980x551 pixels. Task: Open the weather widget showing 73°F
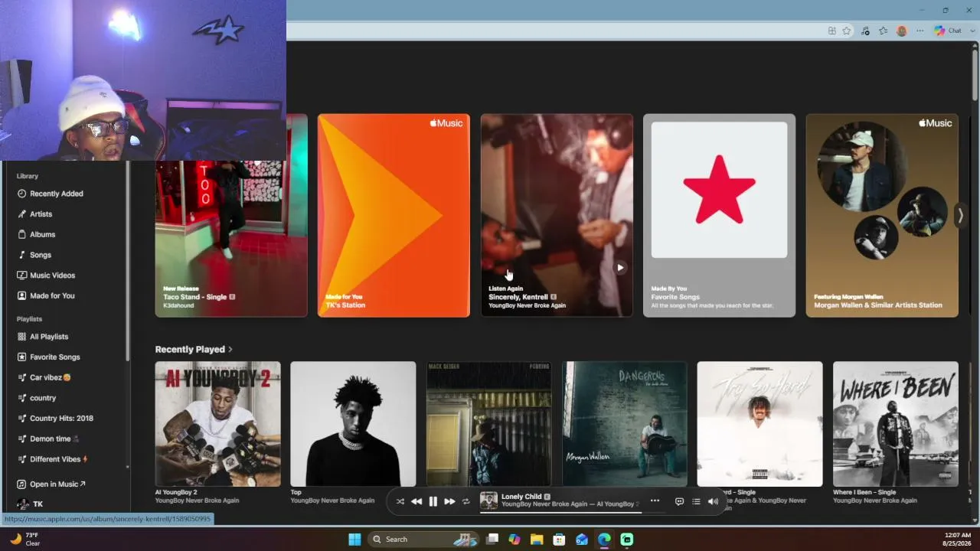(x=25, y=539)
